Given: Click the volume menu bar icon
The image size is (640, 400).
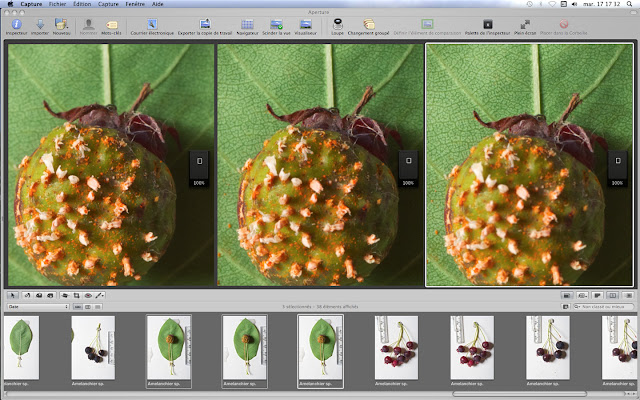Looking at the screenshot, I should coord(575,4).
